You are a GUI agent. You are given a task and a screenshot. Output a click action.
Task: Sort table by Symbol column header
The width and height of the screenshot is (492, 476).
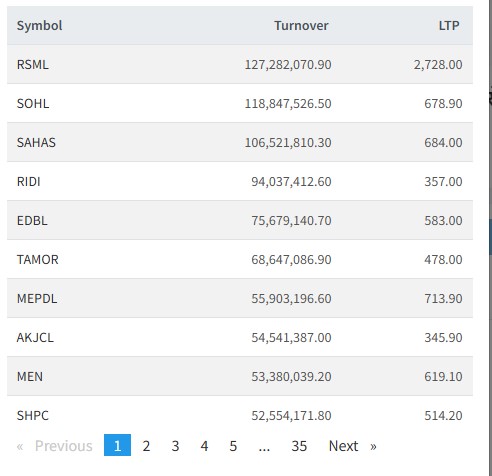pyautogui.click(x=39, y=26)
